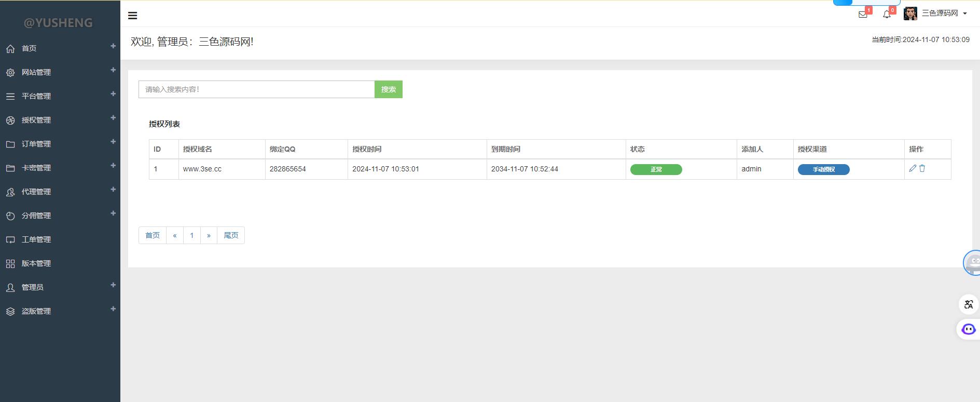Click the admin avatar picture
980x402 pixels.
(910, 14)
